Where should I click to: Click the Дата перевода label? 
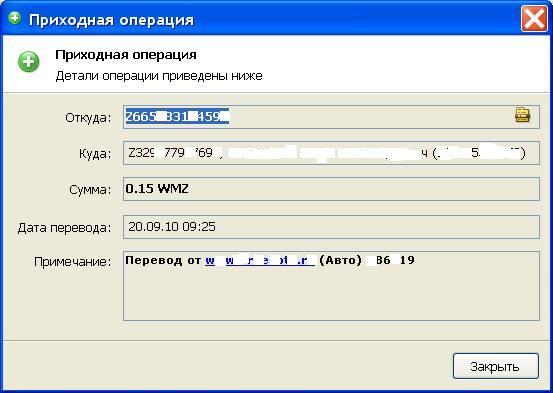pyautogui.click(x=64, y=228)
